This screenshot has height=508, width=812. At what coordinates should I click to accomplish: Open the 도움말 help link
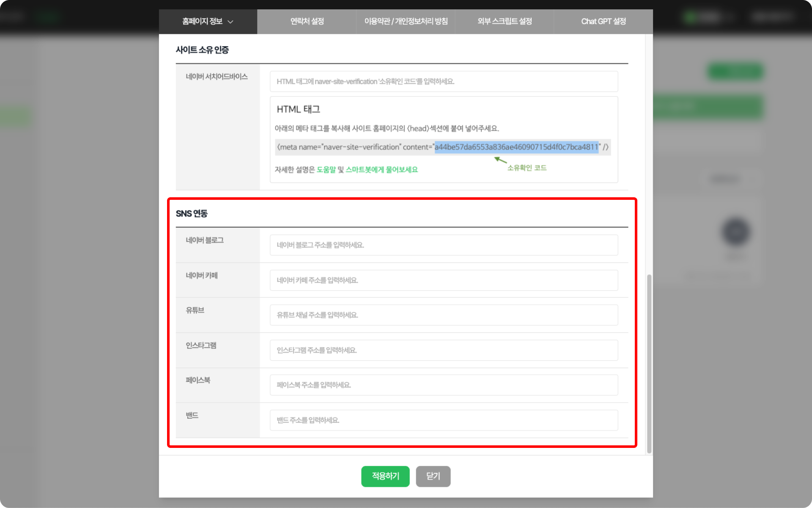coord(326,170)
